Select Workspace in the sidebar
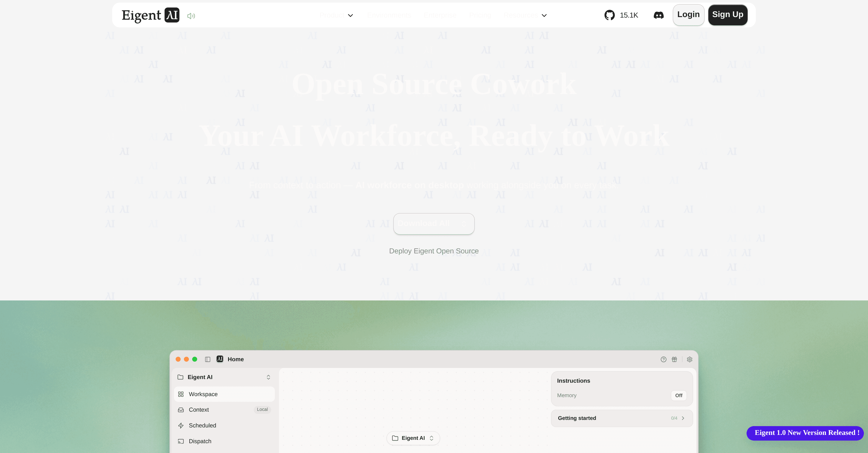Image resolution: width=868 pixels, height=453 pixels. (x=224, y=394)
